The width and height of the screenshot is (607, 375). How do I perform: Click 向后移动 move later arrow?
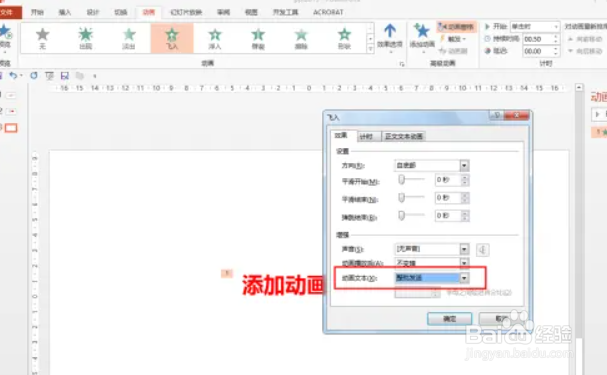coord(585,51)
